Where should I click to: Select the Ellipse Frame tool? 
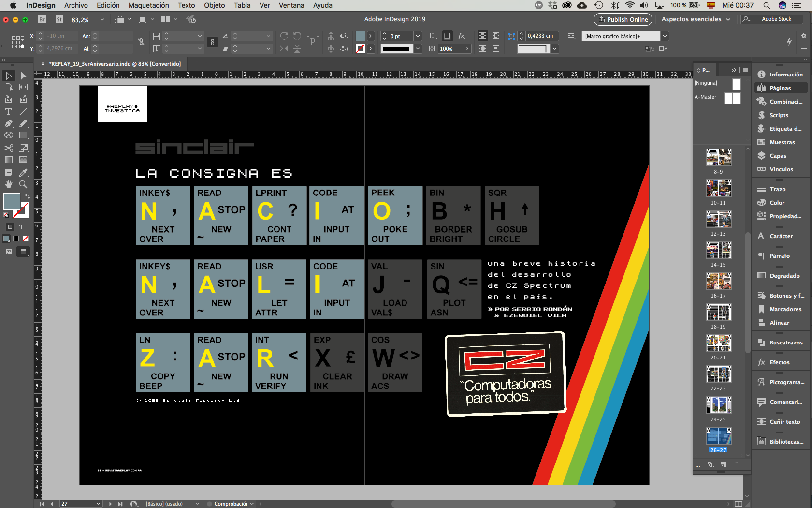[x=9, y=135]
